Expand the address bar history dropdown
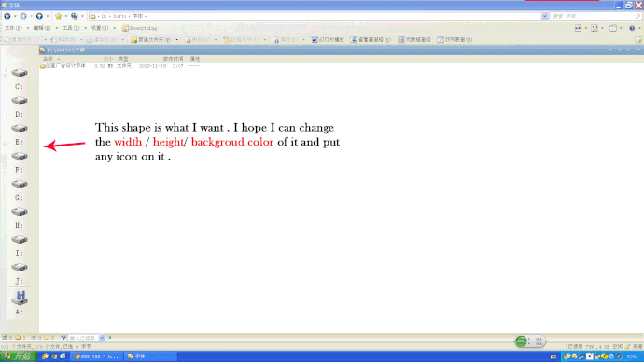 click(544, 16)
